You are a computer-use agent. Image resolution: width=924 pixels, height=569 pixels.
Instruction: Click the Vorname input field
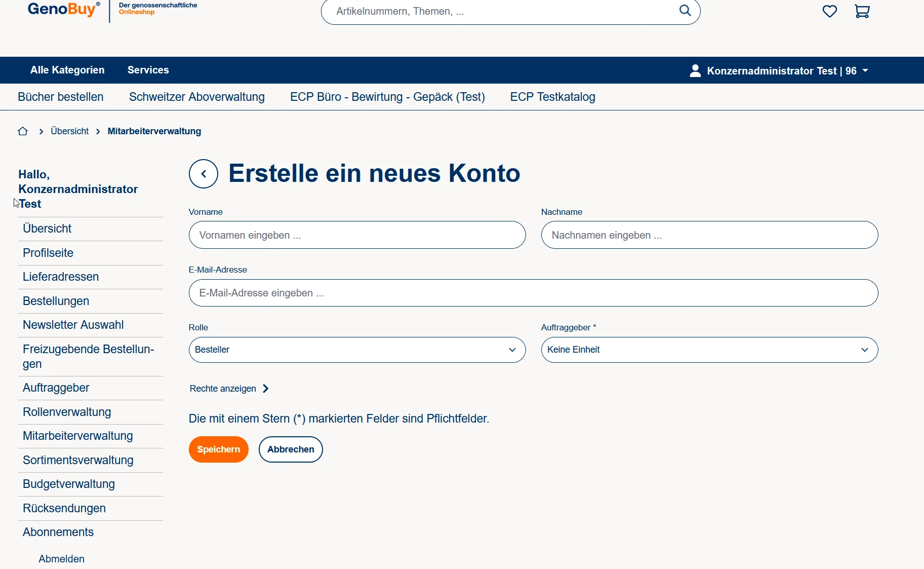tap(357, 235)
